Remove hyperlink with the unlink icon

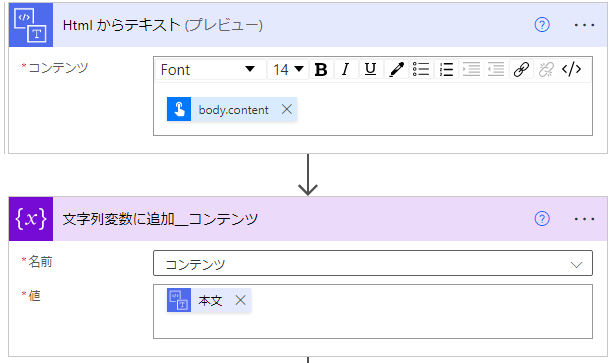(x=546, y=70)
